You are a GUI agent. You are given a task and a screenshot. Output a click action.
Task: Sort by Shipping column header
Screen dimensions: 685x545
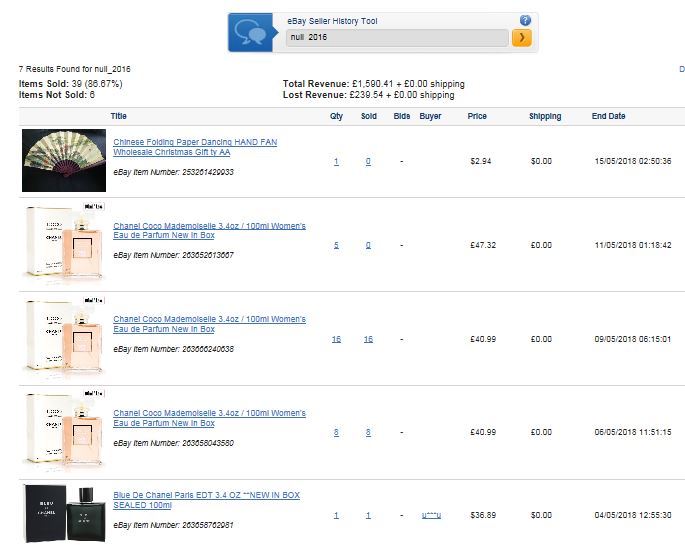coord(545,116)
